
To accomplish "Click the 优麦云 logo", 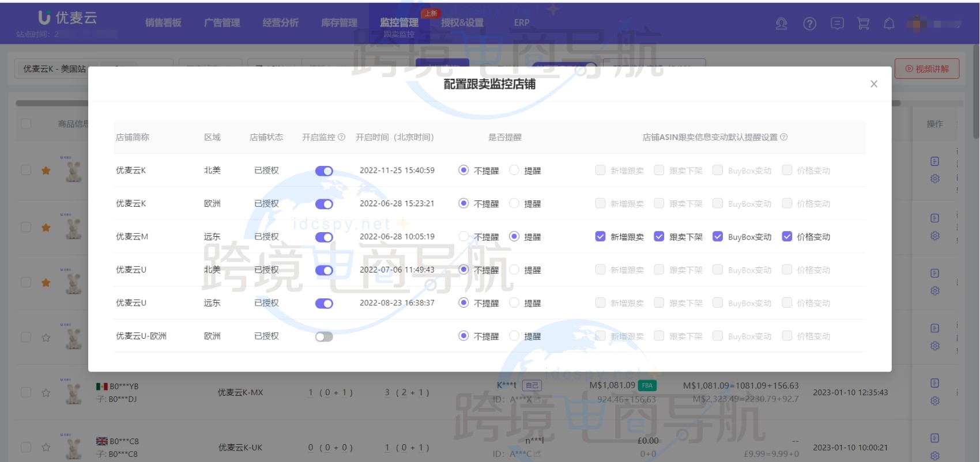I will [67, 18].
